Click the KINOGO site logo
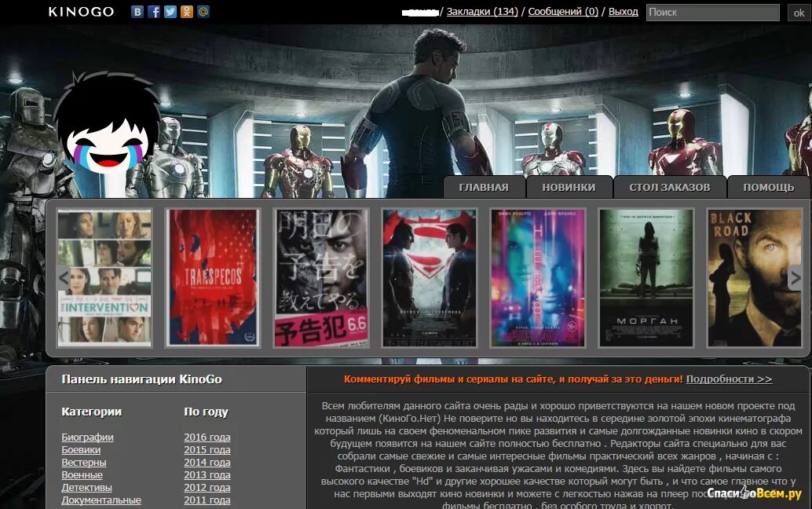The width and height of the screenshot is (812, 509). click(x=82, y=12)
